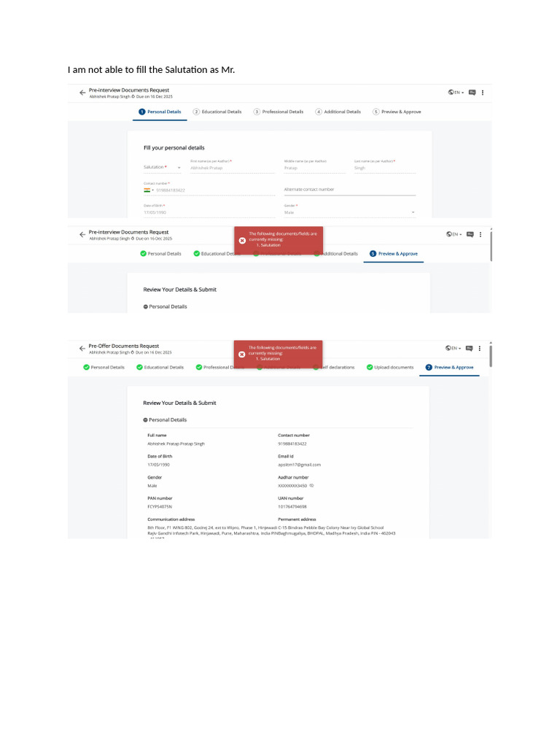Open EN language dropdown on Pre-interview personal details form page
The height and width of the screenshot is (747, 560).
point(456,93)
